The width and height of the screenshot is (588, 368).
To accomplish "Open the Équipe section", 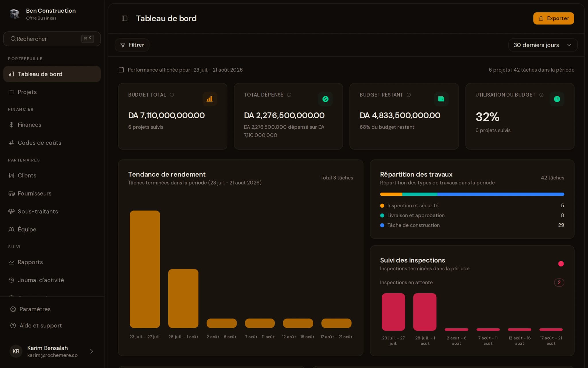I will point(52,229).
